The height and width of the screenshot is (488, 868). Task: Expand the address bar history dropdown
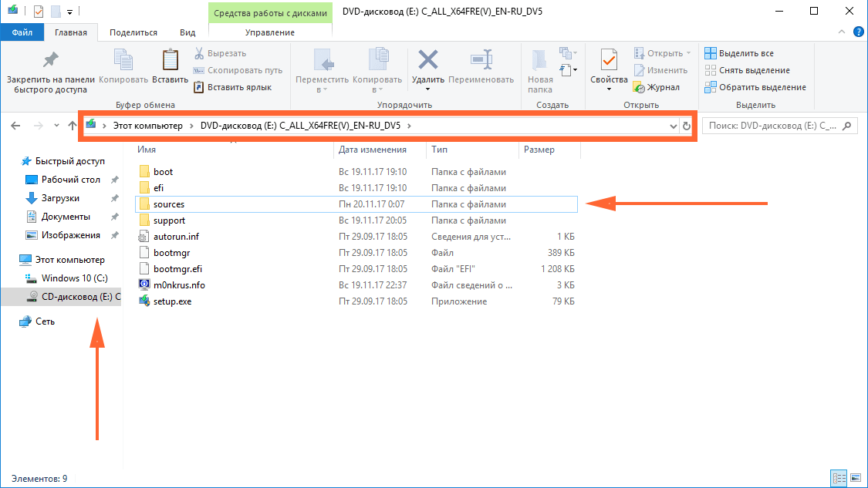(x=673, y=126)
